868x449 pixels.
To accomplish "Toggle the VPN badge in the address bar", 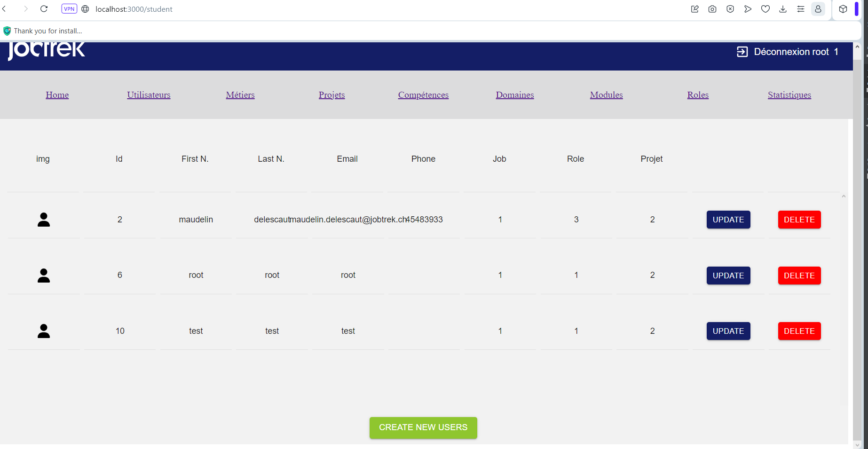I will 69,9.
